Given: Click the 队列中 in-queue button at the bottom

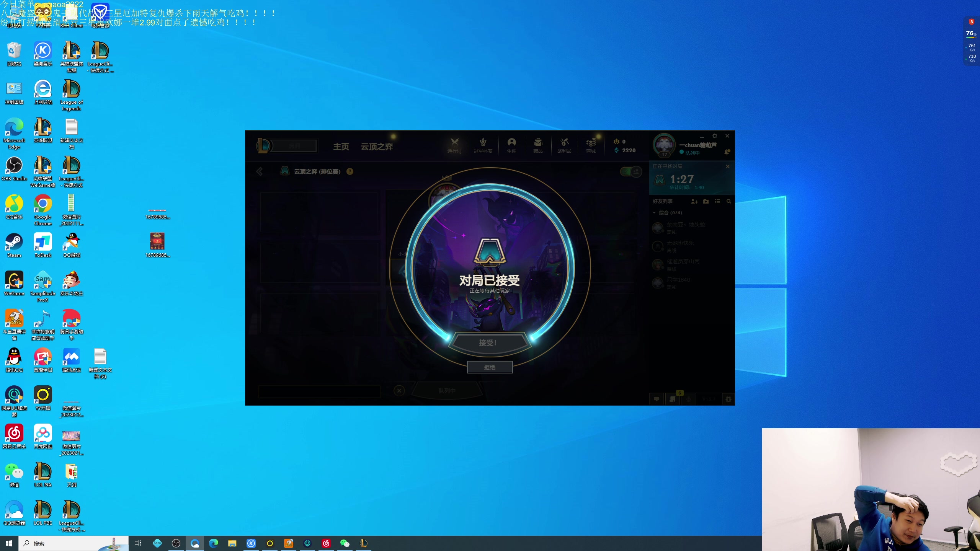Looking at the screenshot, I should (x=447, y=391).
